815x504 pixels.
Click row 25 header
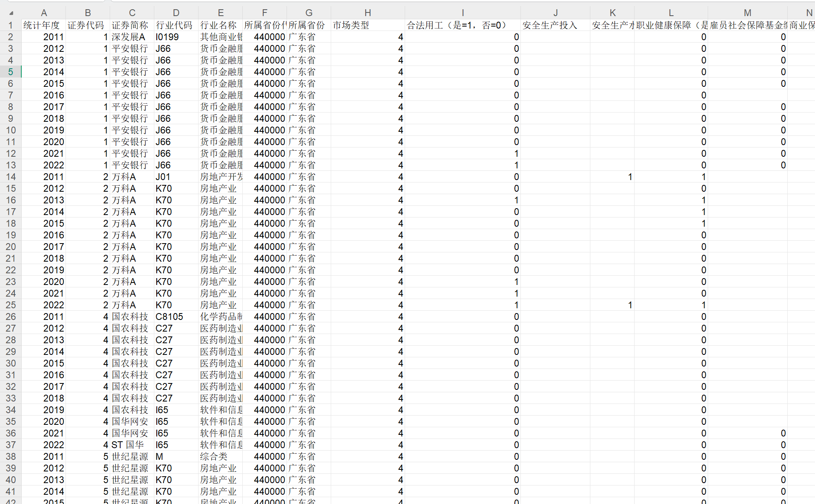tap(10, 305)
